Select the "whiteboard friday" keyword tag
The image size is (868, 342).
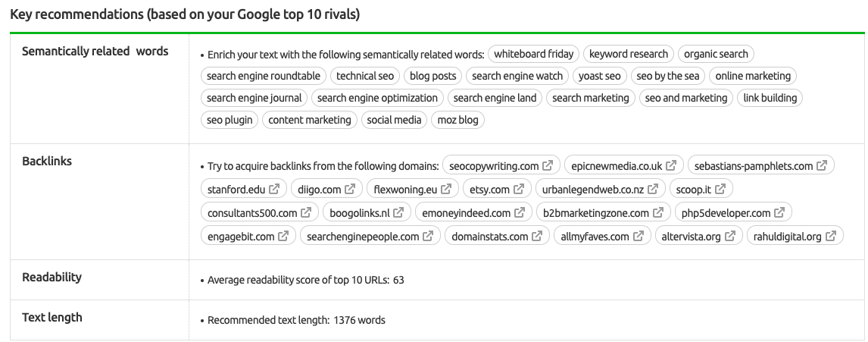coord(534,54)
